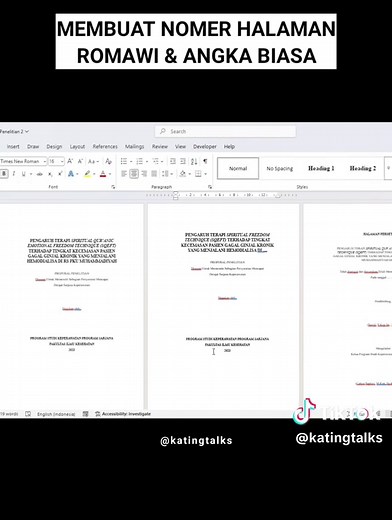
Task: Switch to the Review tab
Action: tap(160, 146)
